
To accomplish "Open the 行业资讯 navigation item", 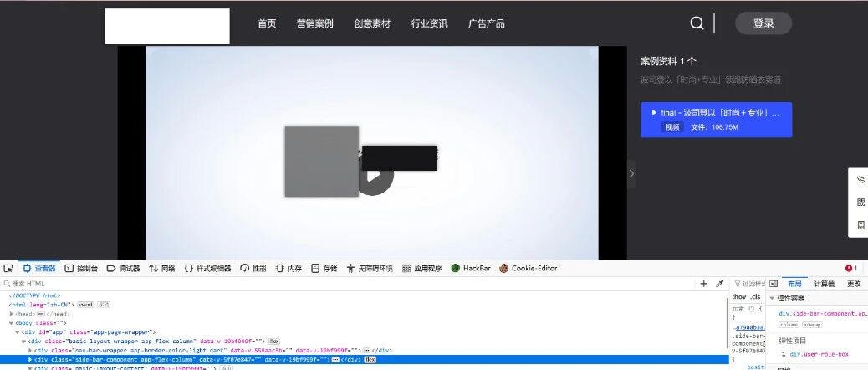I will click(x=430, y=23).
